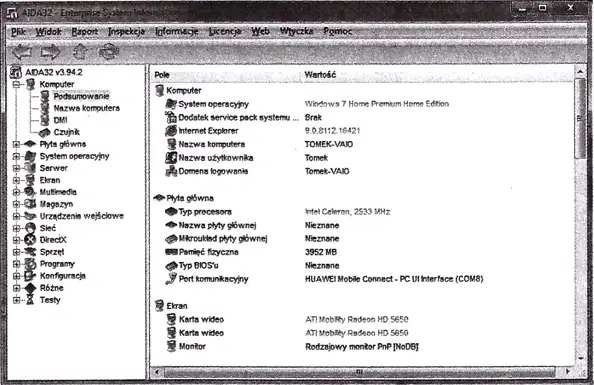Open the Wtyczka menu

pyautogui.click(x=297, y=31)
